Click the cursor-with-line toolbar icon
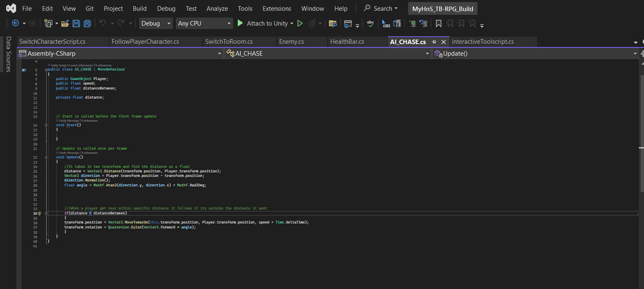 pos(386,23)
